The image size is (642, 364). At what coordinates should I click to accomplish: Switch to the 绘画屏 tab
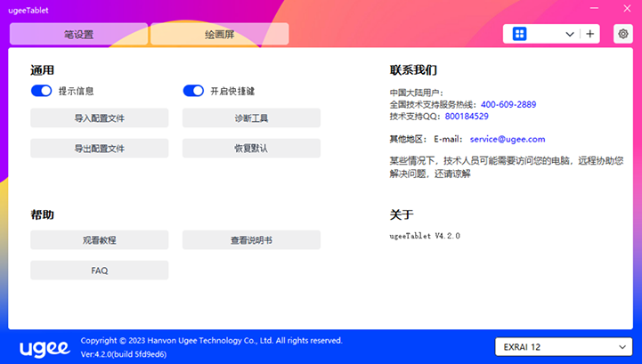[219, 34]
